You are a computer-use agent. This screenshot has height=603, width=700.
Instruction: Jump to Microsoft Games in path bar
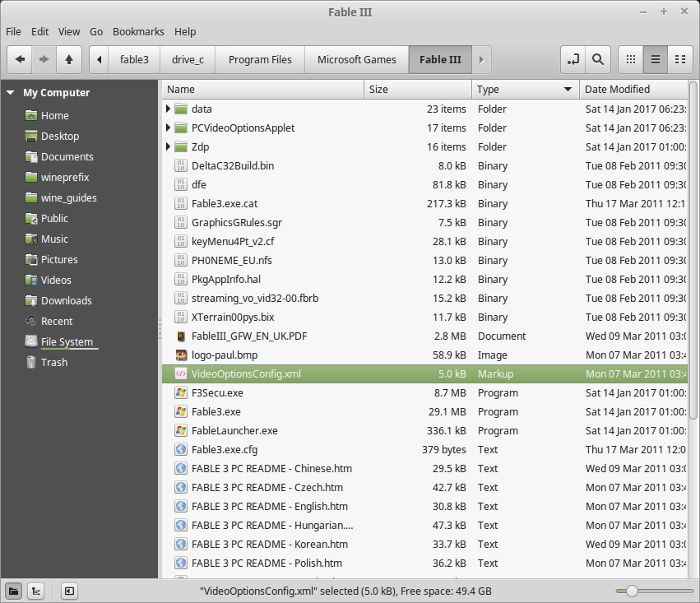(x=357, y=59)
